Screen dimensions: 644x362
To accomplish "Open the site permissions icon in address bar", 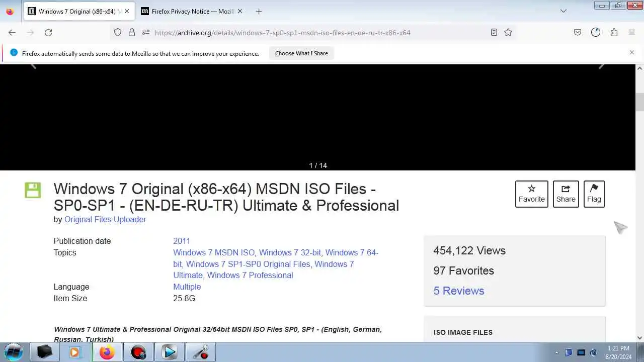I will (x=146, y=32).
